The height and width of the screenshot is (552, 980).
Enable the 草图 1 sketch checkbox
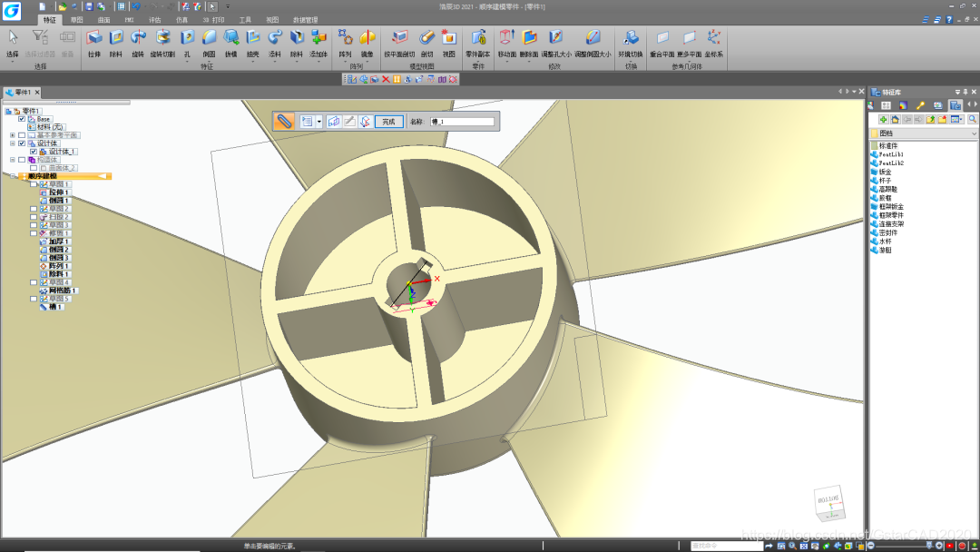click(x=34, y=184)
